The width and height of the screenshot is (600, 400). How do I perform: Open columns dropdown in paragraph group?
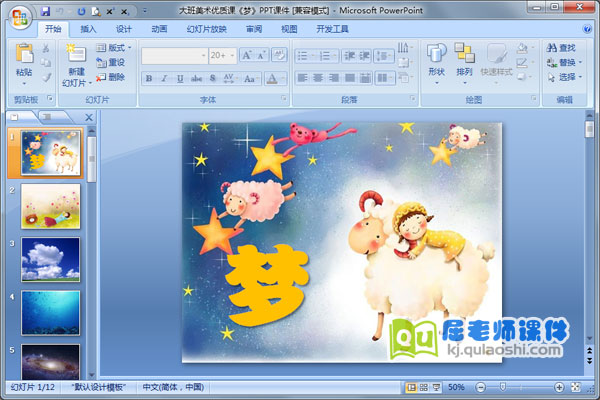click(x=385, y=78)
